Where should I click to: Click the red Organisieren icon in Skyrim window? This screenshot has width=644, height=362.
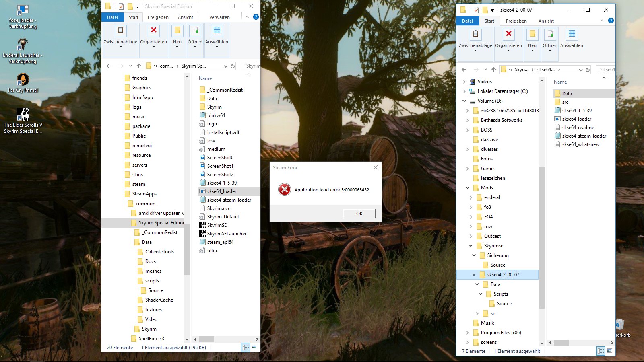[153, 31]
